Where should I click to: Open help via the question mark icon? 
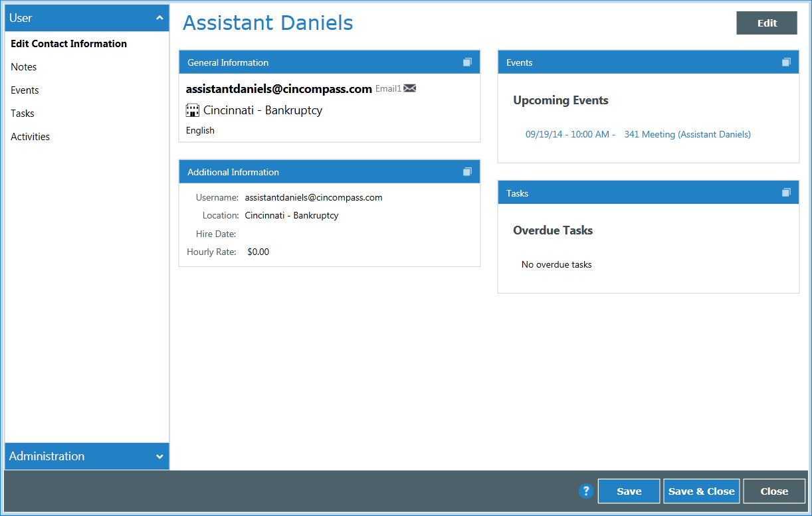click(585, 491)
